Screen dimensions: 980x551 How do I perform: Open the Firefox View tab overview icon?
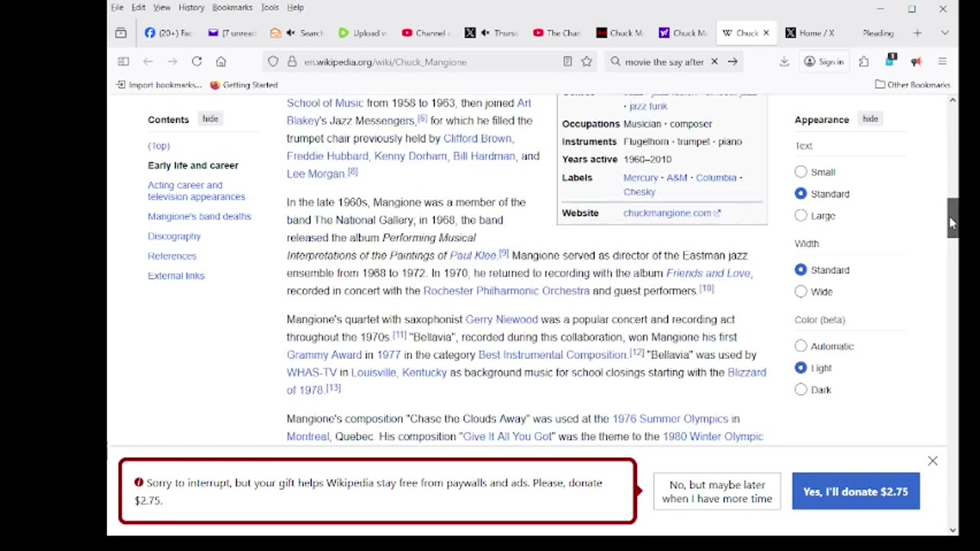[121, 33]
